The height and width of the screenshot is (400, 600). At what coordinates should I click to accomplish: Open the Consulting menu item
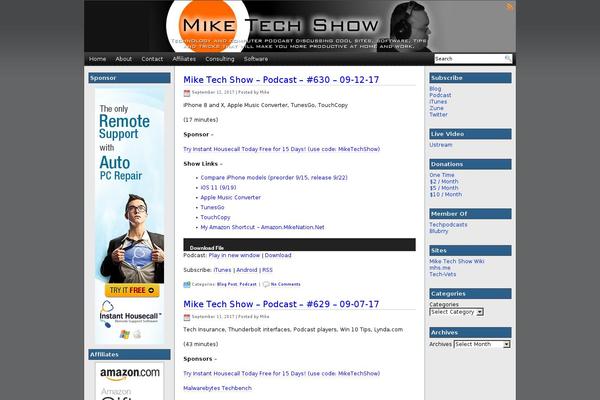(x=220, y=59)
